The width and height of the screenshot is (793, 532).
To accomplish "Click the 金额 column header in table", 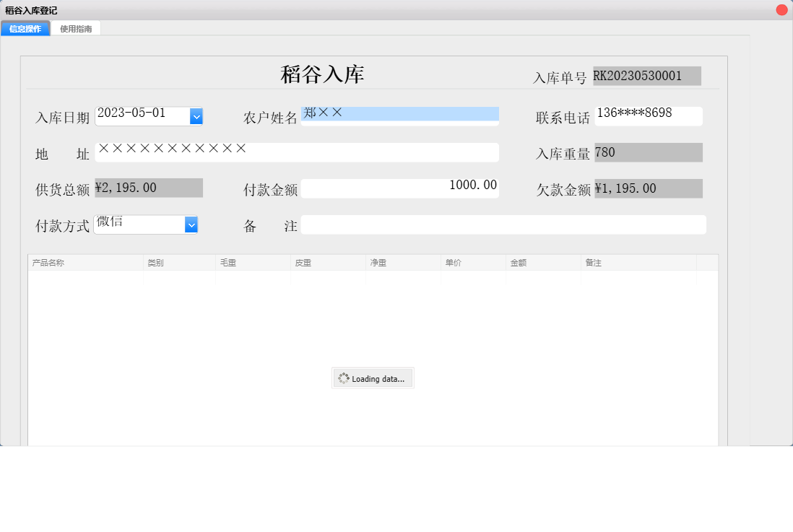I will click(543, 263).
